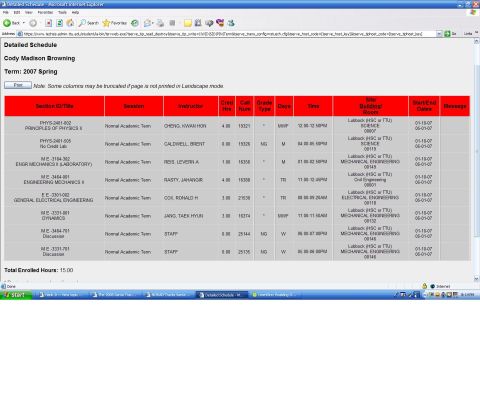Click the Print icon in browser toolbar
Screen dimensions: 480x415
[161, 23]
